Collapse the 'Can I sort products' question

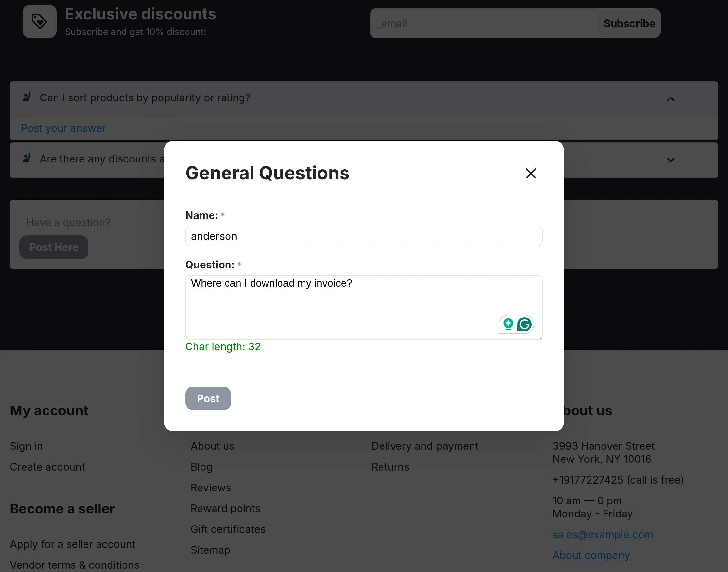pos(670,99)
